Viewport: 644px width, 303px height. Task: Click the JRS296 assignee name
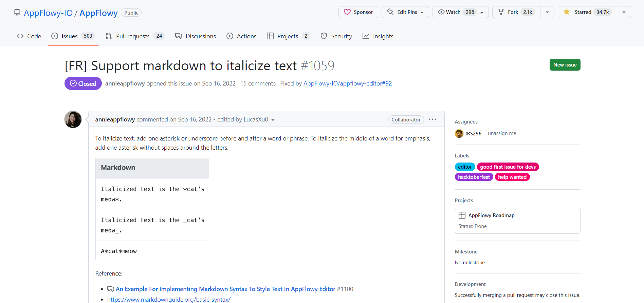[473, 134]
